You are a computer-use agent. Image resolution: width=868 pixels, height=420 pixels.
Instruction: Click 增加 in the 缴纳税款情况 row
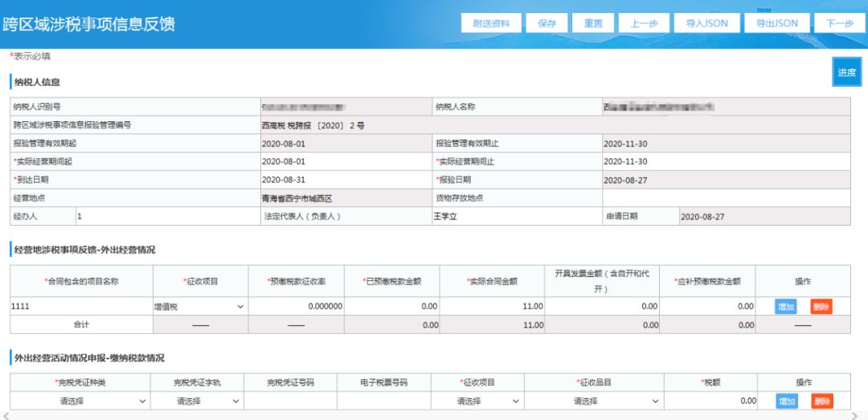point(787,402)
